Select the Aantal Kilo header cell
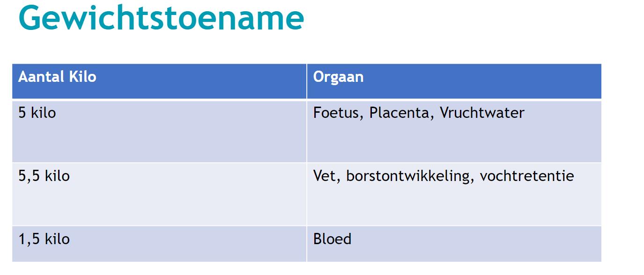Screen dimensions: 644x275 (159, 81)
